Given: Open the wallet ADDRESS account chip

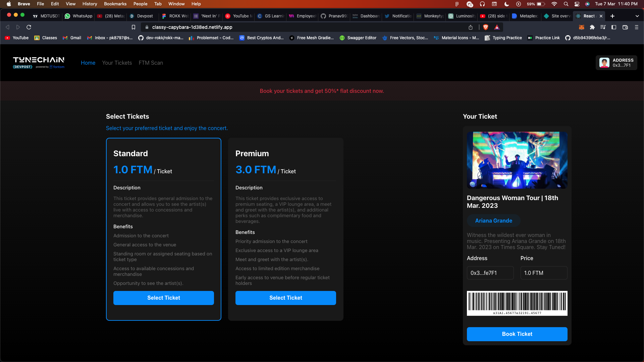Looking at the screenshot, I should point(616,63).
